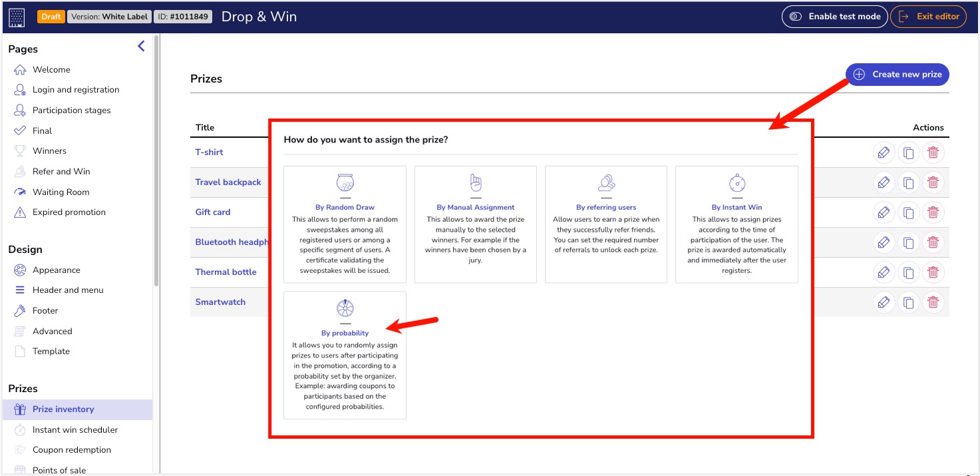
Task: Select By Instant Win assignment card
Action: tap(736, 224)
